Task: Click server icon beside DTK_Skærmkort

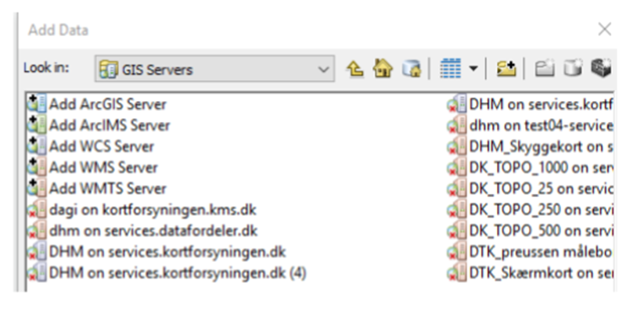Action: click(x=457, y=272)
